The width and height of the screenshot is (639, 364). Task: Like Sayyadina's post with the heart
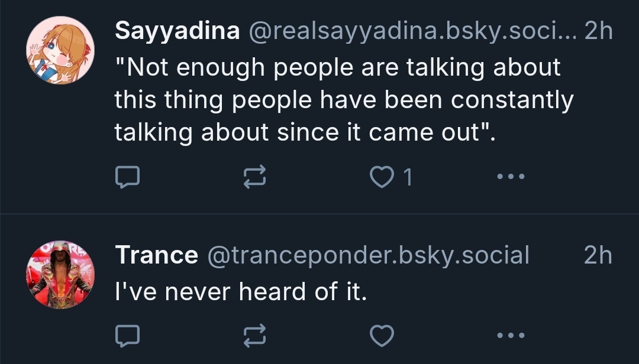[382, 177]
